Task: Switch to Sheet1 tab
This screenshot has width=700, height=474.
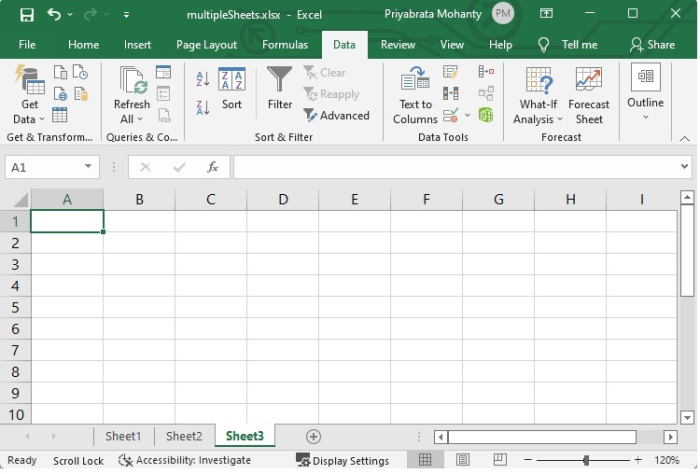Action: tap(123, 436)
